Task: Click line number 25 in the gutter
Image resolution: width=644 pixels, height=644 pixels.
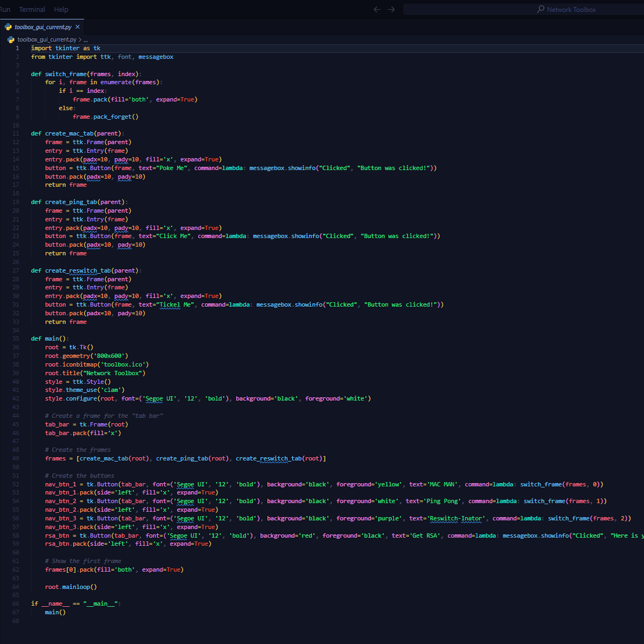Action: (x=16, y=253)
